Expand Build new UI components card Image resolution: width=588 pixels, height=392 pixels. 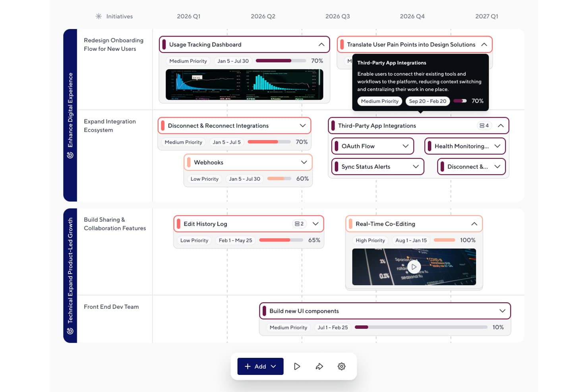(x=503, y=311)
